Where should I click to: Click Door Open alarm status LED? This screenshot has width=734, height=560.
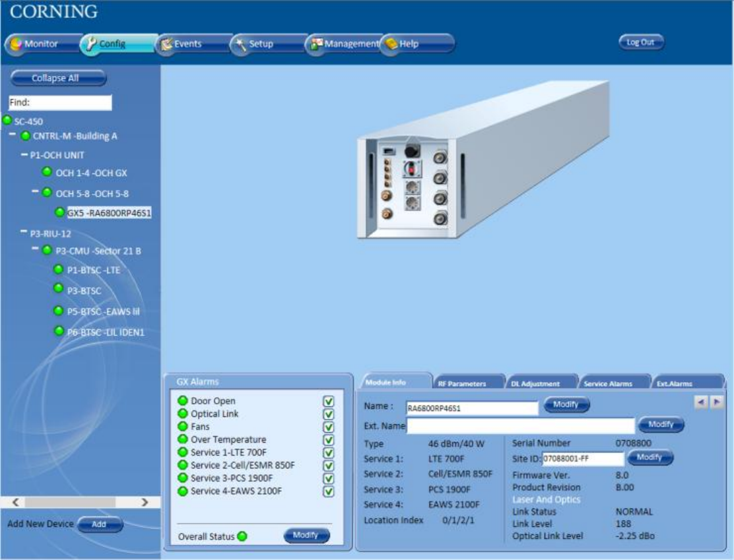tap(183, 401)
